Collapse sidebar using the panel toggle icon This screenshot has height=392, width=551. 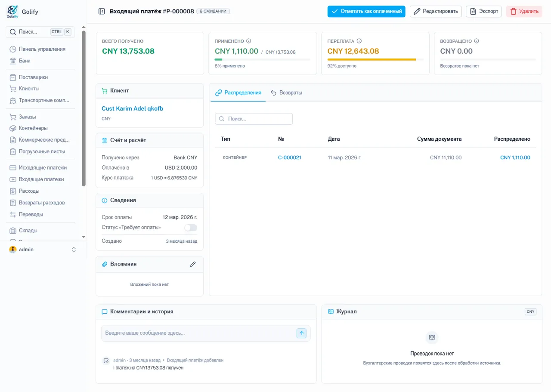(x=102, y=12)
